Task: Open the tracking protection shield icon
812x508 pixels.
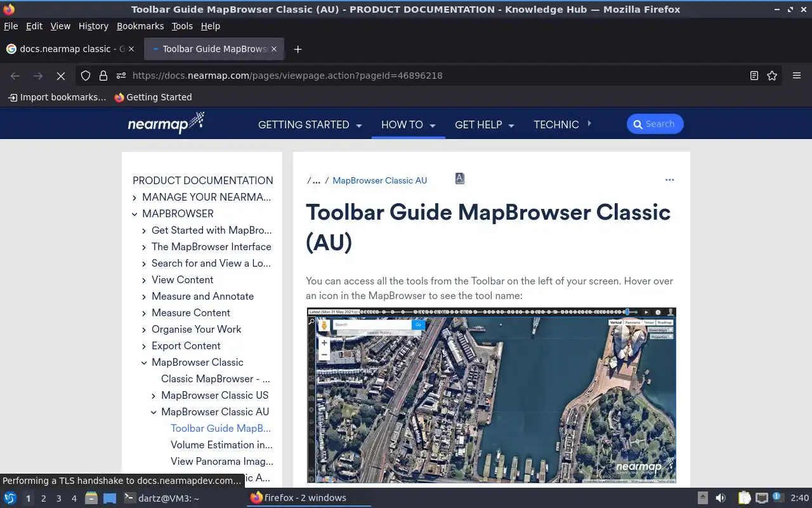Action: pos(86,76)
